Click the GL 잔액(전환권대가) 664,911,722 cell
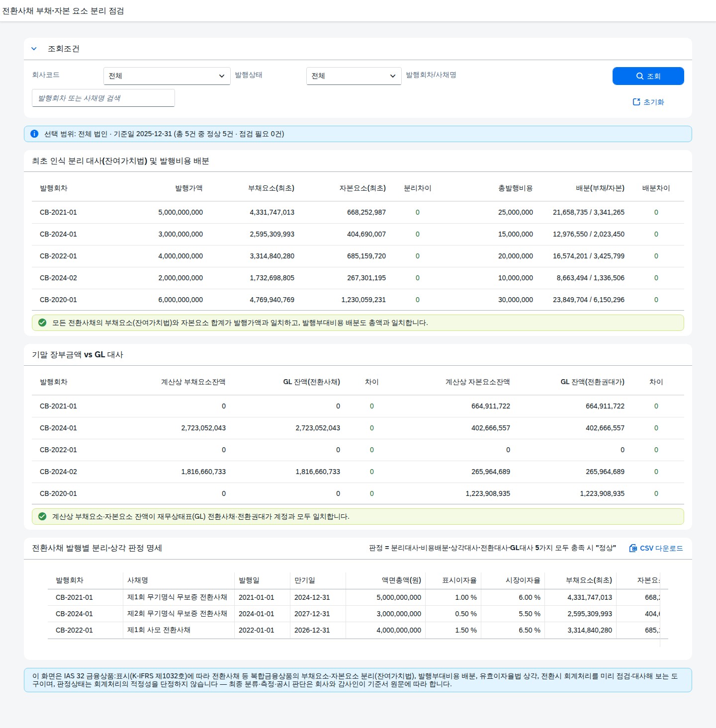This screenshot has width=716, height=728. pyautogui.click(x=605, y=406)
